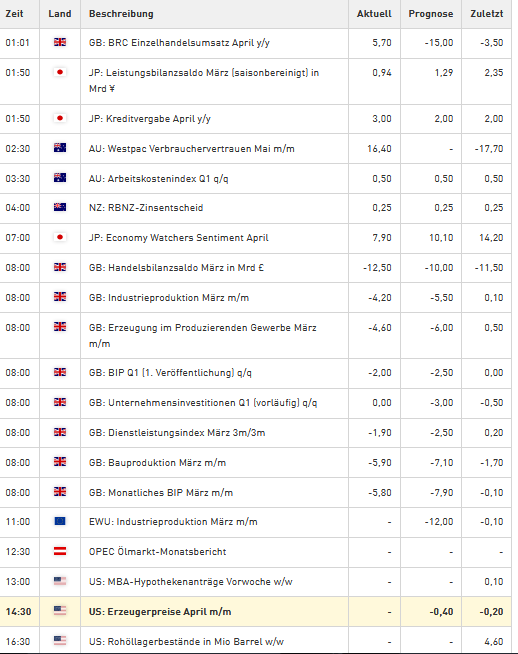Click the Zuletzt column header
Image resolution: width=518 pixels, height=654 pixels.
(487, 14)
